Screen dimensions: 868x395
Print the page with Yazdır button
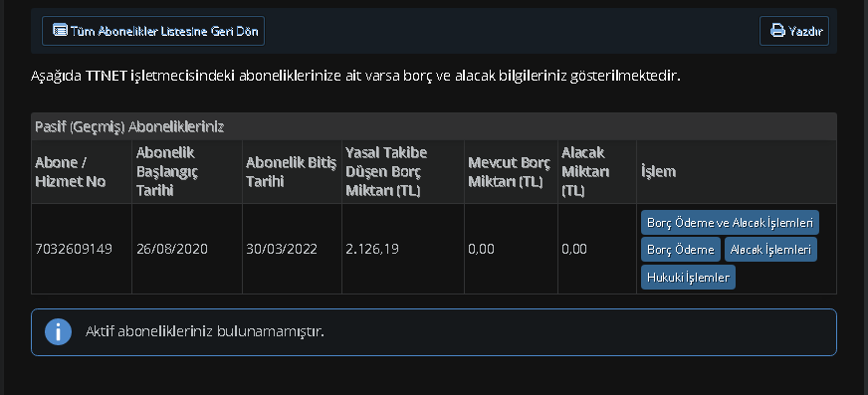pos(793,31)
